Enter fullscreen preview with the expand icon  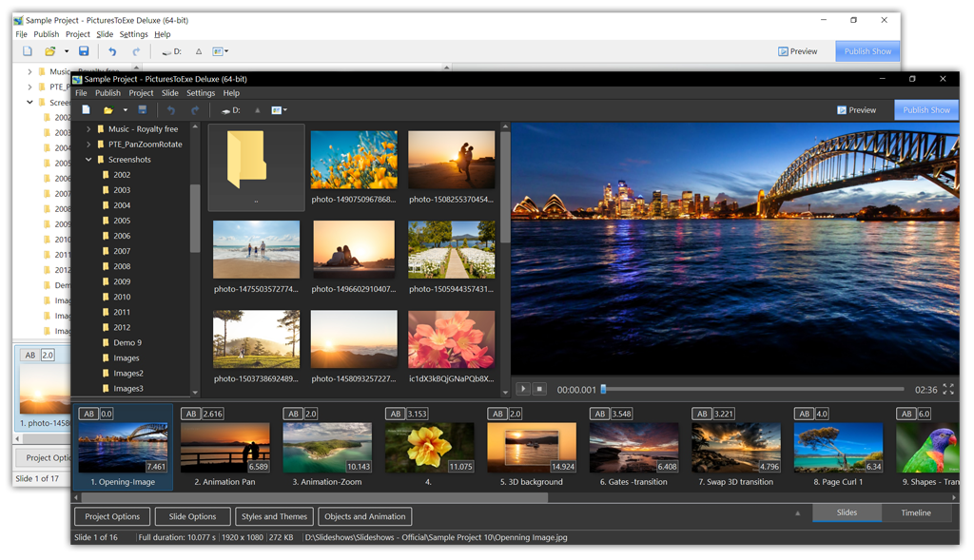[x=948, y=389]
